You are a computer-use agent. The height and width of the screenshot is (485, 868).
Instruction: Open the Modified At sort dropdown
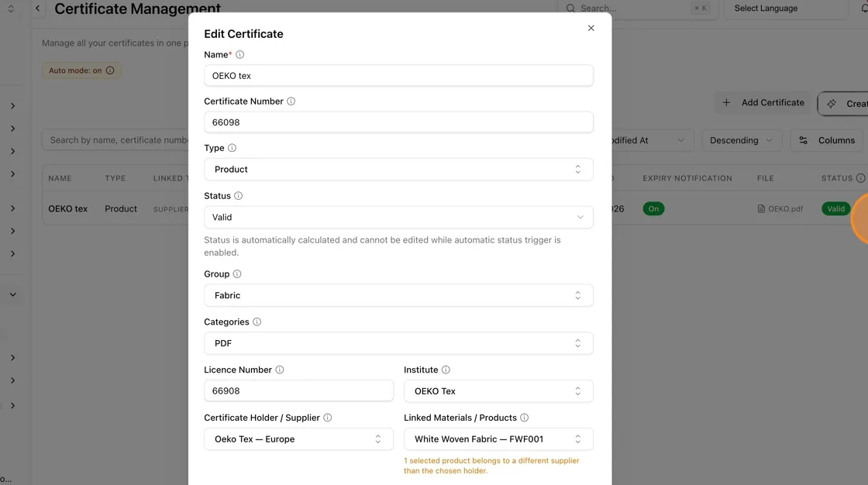pyautogui.click(x=652, y=141)
